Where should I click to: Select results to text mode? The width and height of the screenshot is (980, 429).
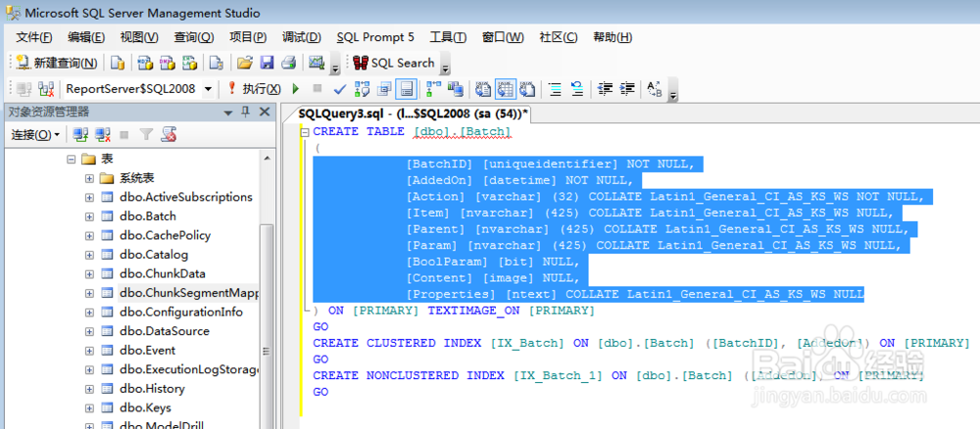484,89
